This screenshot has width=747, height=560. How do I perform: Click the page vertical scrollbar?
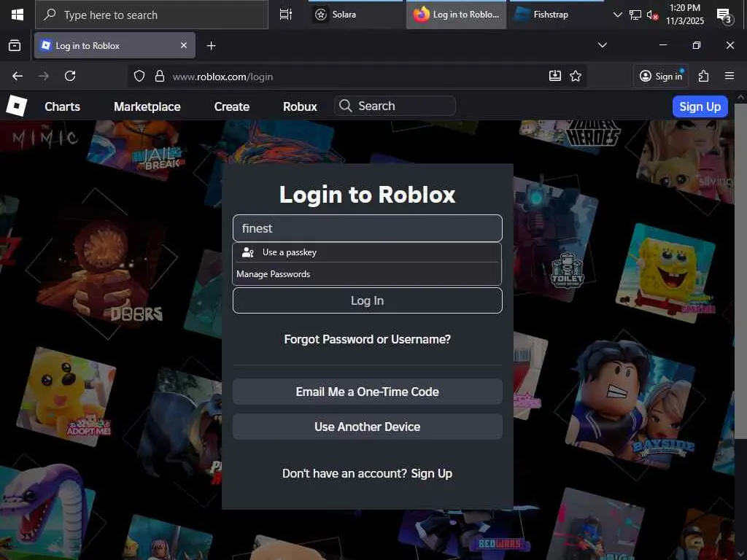point(740,271)
